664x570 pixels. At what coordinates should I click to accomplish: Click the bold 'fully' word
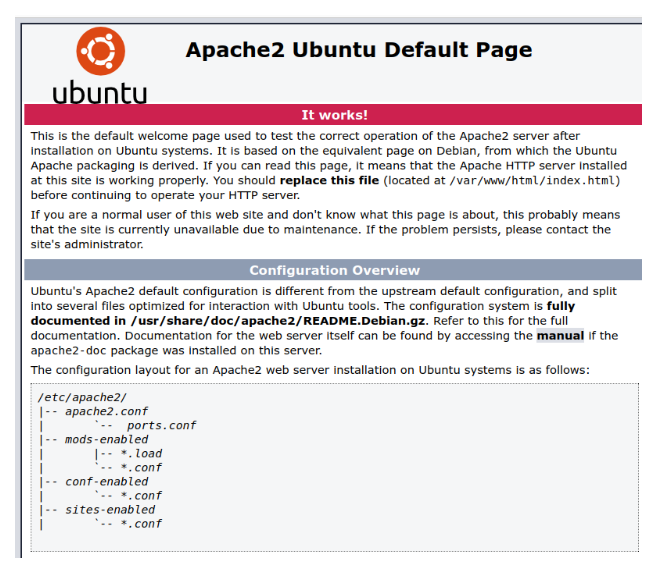[x=561, y=306]
